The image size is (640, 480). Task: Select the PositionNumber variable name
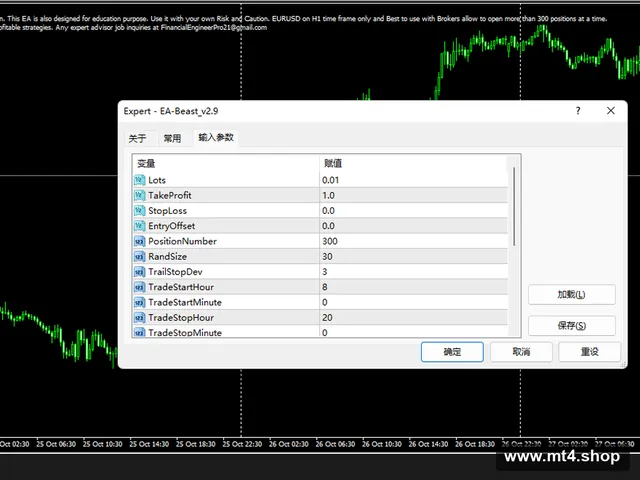(x=182, y=241)
